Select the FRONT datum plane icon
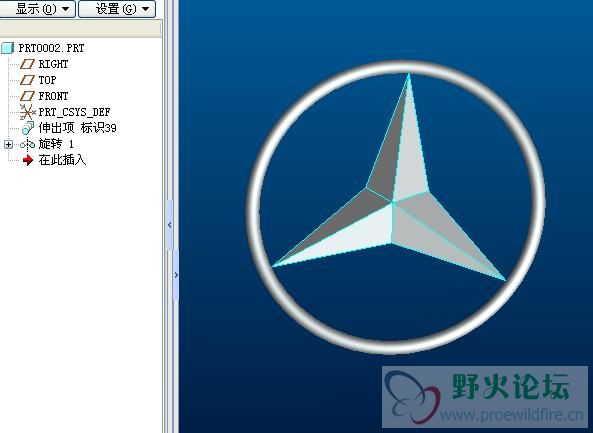 (27, 96)
